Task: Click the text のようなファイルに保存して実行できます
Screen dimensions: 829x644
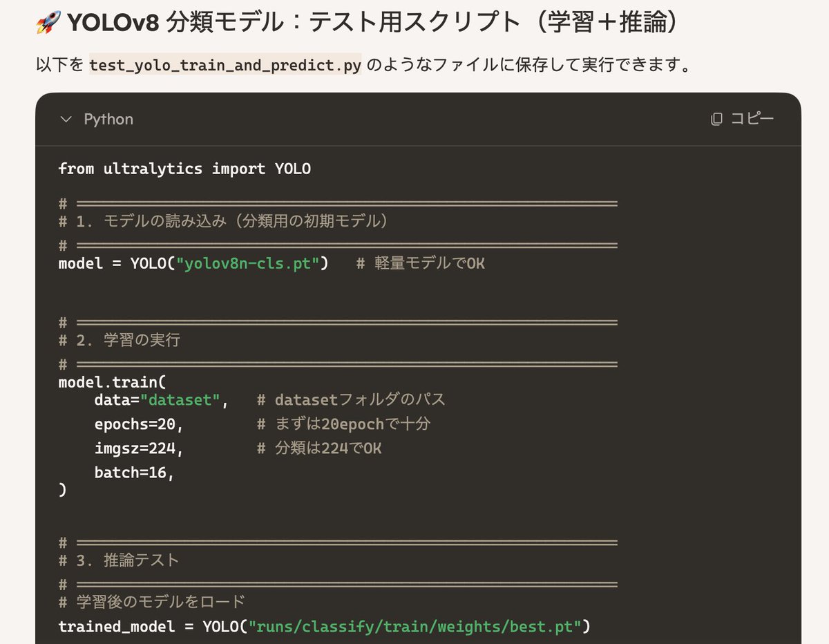Action: [528, 66]
